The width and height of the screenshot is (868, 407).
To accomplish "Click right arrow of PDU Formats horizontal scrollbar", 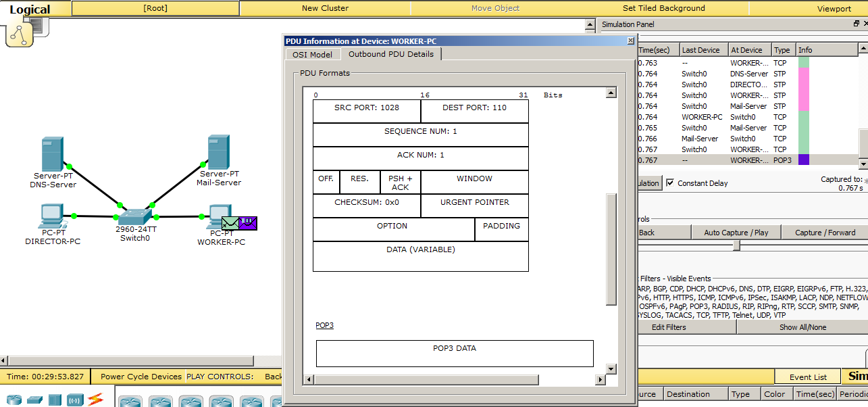I will (x=600, y=380).
